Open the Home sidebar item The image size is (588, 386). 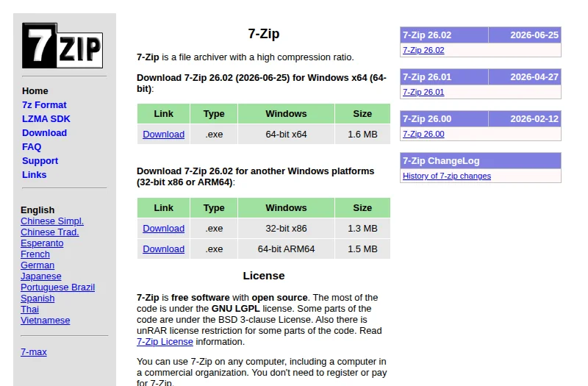(x=35, y=91)
